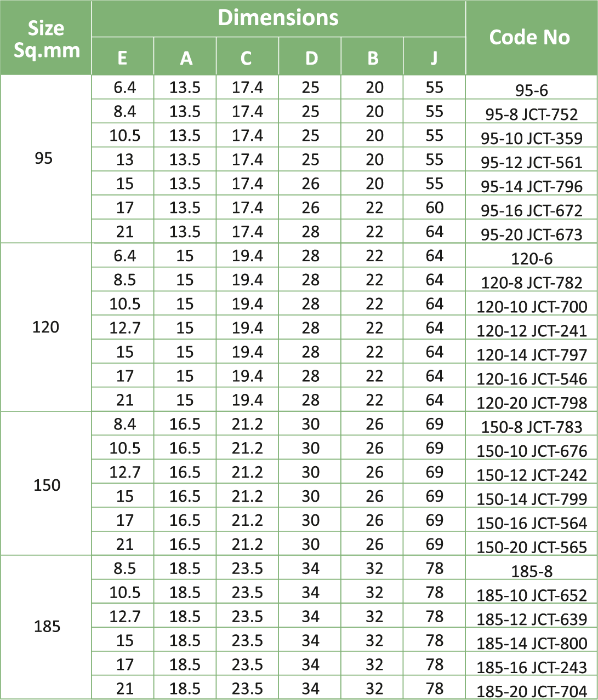Image resolution: width=598 pixels, height=700 pixels.
Task: Click the A dimension column header
Action: click(186, 58)
